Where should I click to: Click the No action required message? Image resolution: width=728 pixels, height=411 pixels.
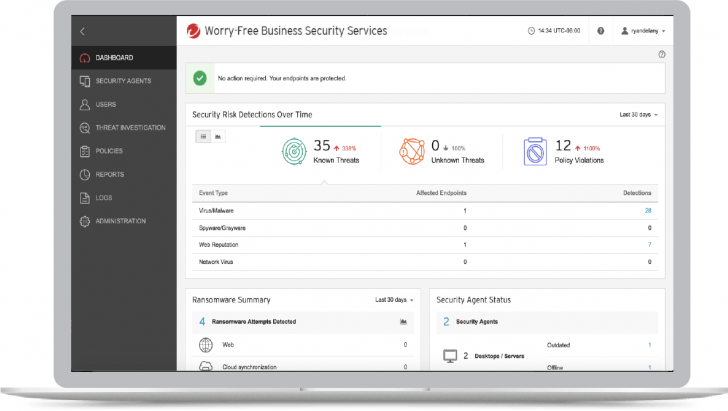coord(282,78)
